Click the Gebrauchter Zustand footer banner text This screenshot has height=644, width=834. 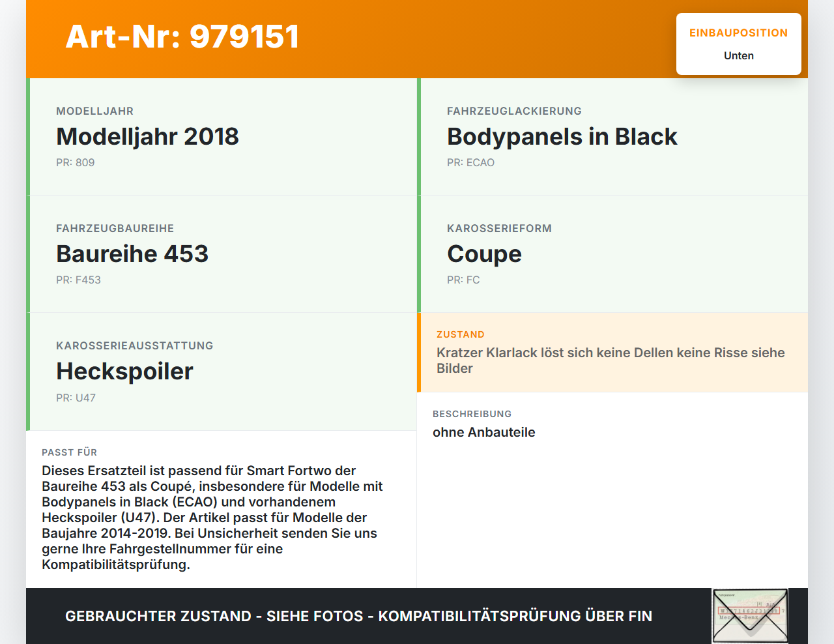click(358, 616)
